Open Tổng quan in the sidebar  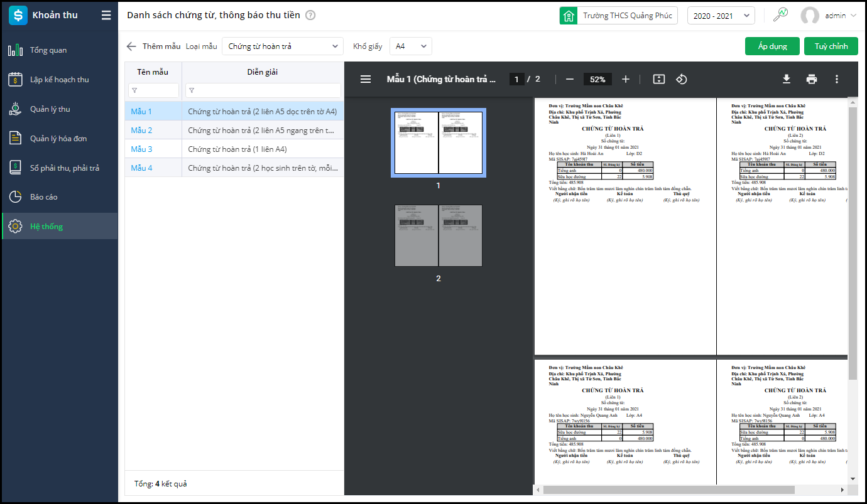(x=60, y=50)
